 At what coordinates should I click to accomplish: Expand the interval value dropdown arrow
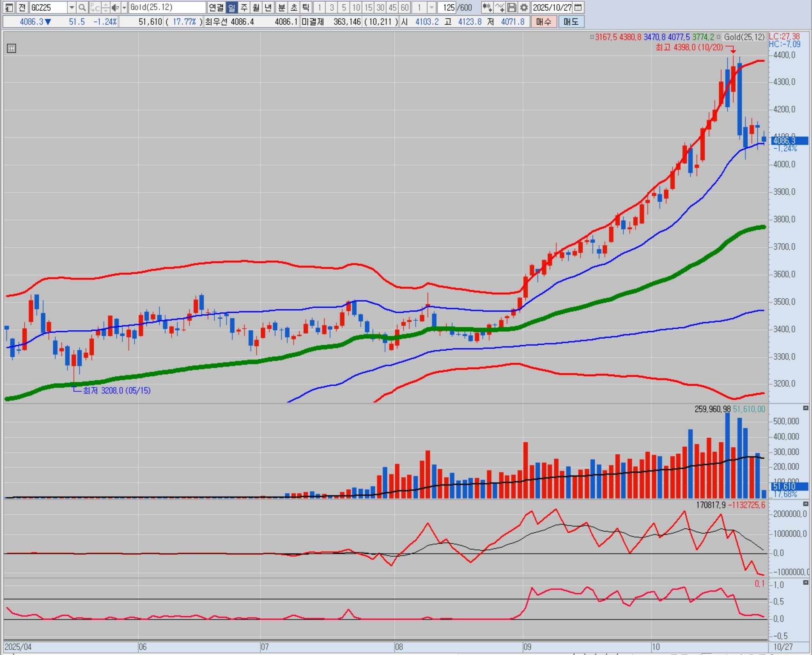coord(432,8)
